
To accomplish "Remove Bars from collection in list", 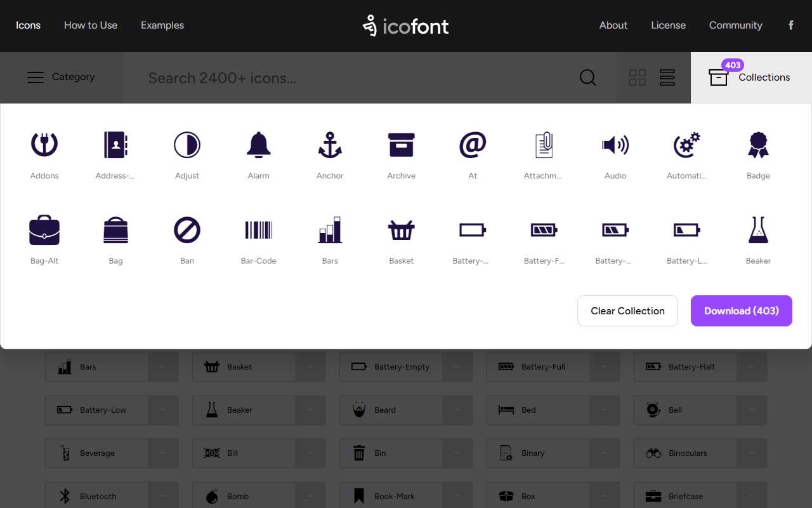I will (163, 366).
